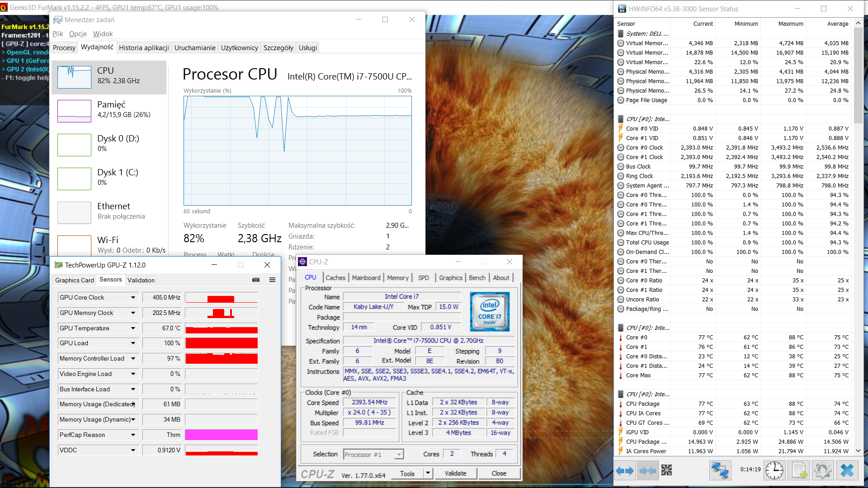Image resolution: width=868 pixels, height=488 pixels.
Task: Open the GPU-Z hamburger menu icon
Action: pos(272,280)
